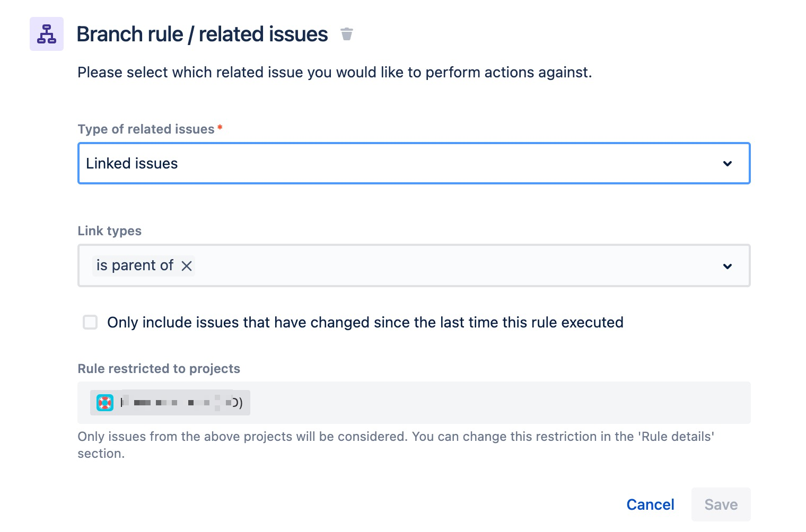The height and width of the screenshot is (532, 806).
Task: Click the 'Type of related issues' field label
Action: tap(146, 129)
